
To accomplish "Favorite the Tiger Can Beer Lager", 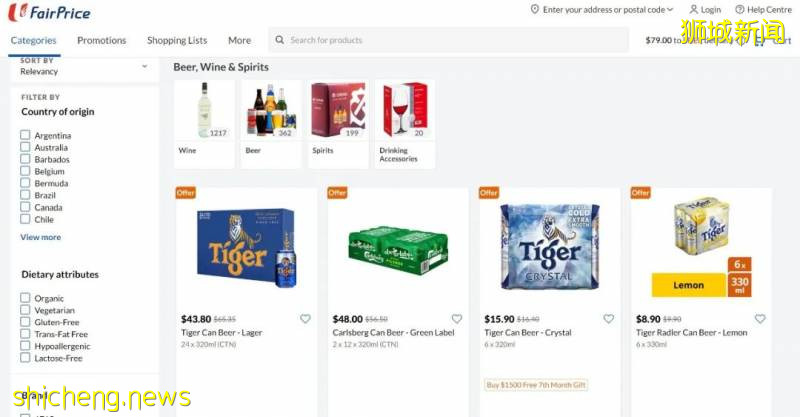I will (x=305, y=319).
